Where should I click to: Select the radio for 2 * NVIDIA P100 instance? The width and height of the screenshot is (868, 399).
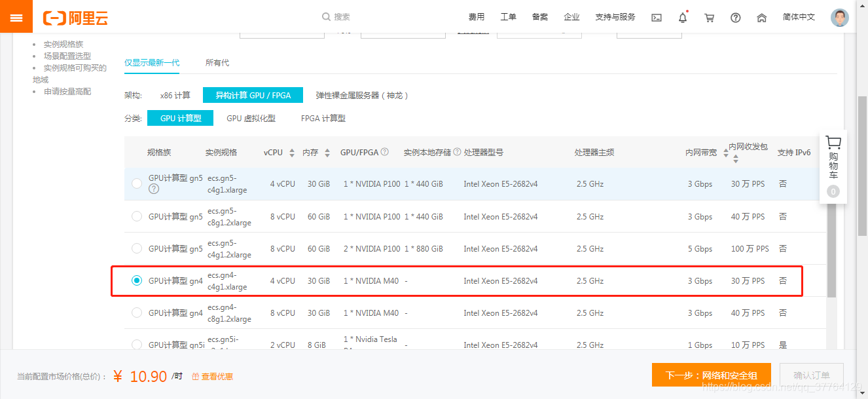pos(137,248)
